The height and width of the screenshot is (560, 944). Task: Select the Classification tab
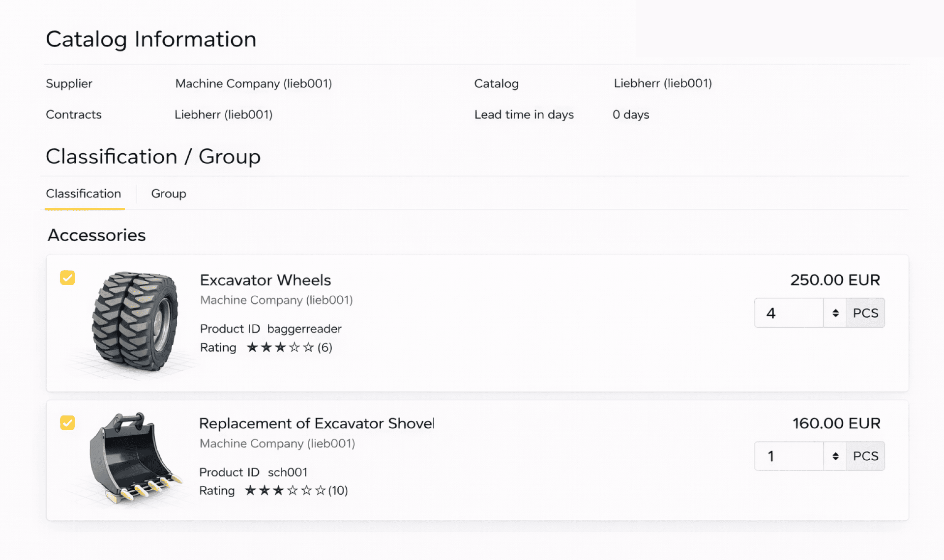pos(84,194)
